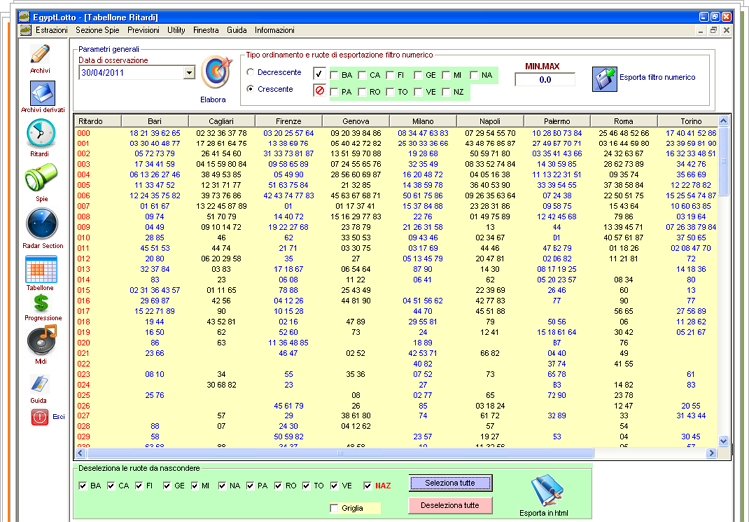Open Archivi derivati icon in sidebar

pyautogui.click(x=43, y=93)
